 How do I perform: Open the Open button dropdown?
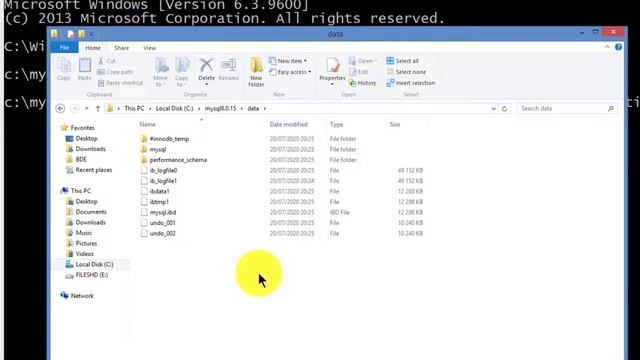(x=376, y=61)
